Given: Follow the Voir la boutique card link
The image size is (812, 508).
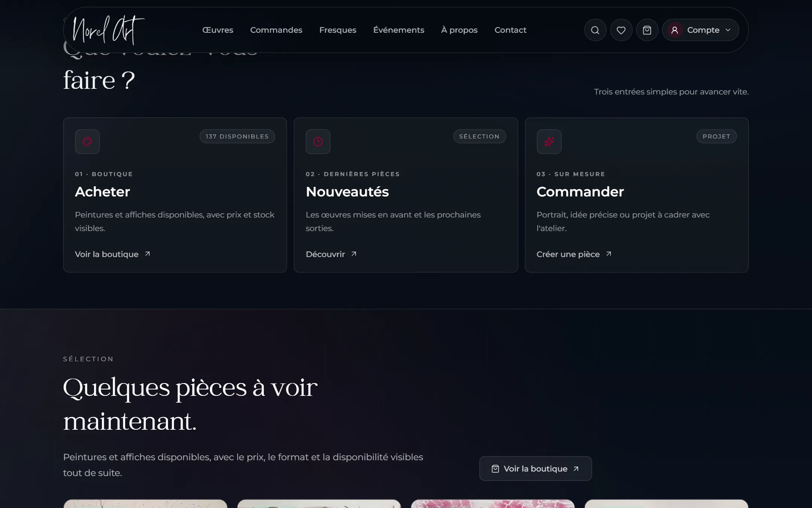Looking at the screenshot, I should [112, 254].
